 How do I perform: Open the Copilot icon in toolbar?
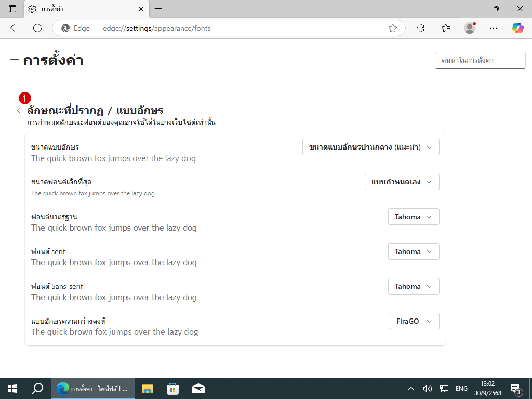(517, 28)
